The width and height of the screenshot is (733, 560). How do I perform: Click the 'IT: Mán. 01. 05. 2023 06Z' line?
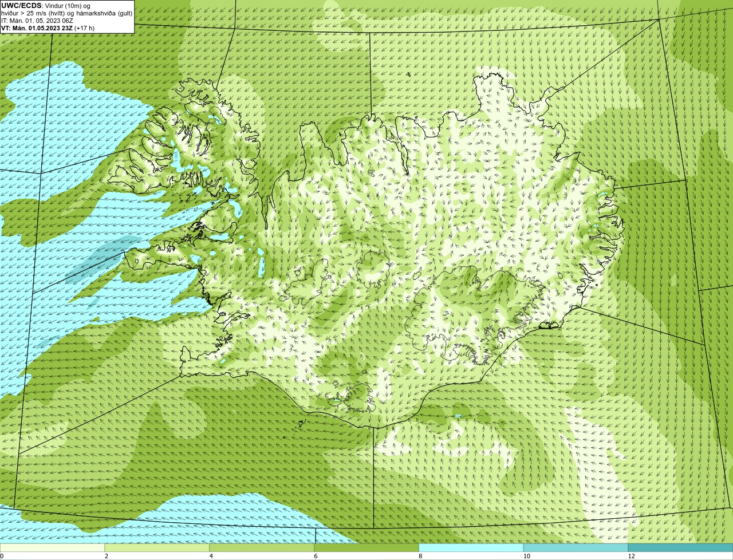tap(37, 21)
